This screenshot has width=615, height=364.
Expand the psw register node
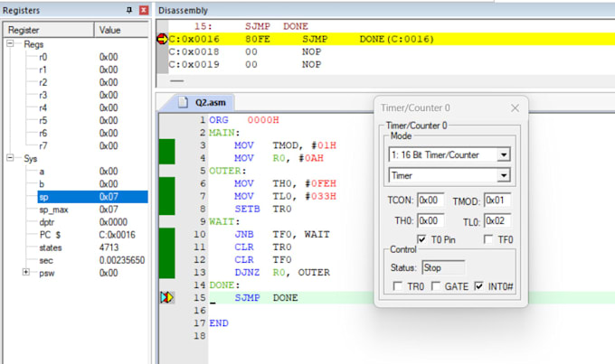point(26,272)
